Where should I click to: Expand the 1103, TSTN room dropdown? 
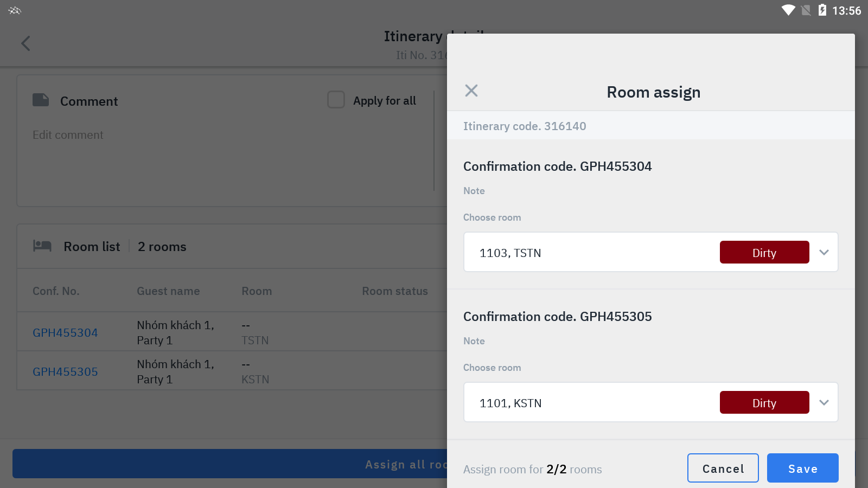[x=824, y=252]
